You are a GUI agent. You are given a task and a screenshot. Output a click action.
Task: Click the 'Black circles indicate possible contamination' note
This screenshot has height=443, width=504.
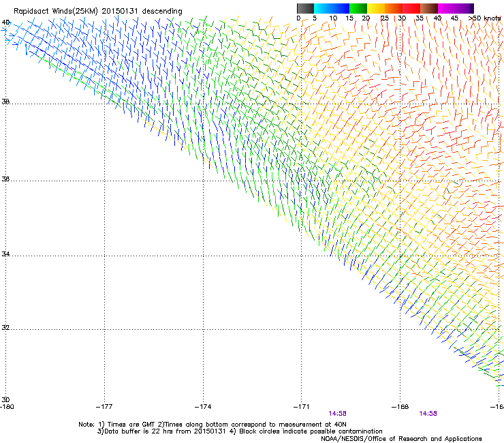point(311,431)
